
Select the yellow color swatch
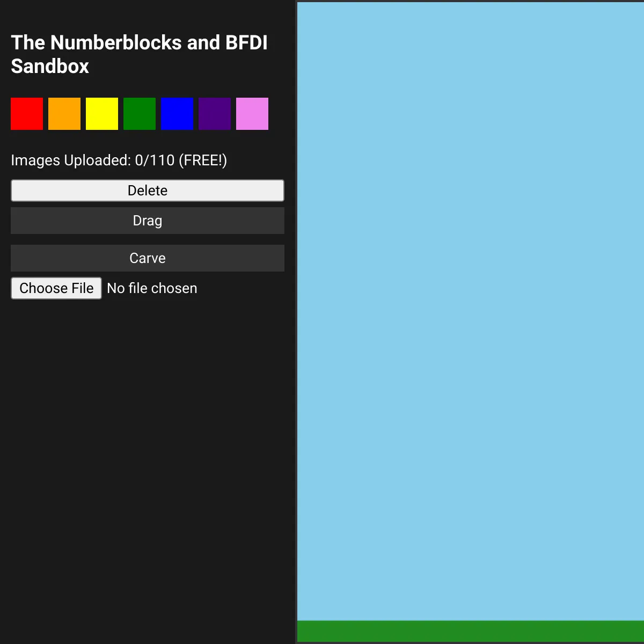(101, 113)
